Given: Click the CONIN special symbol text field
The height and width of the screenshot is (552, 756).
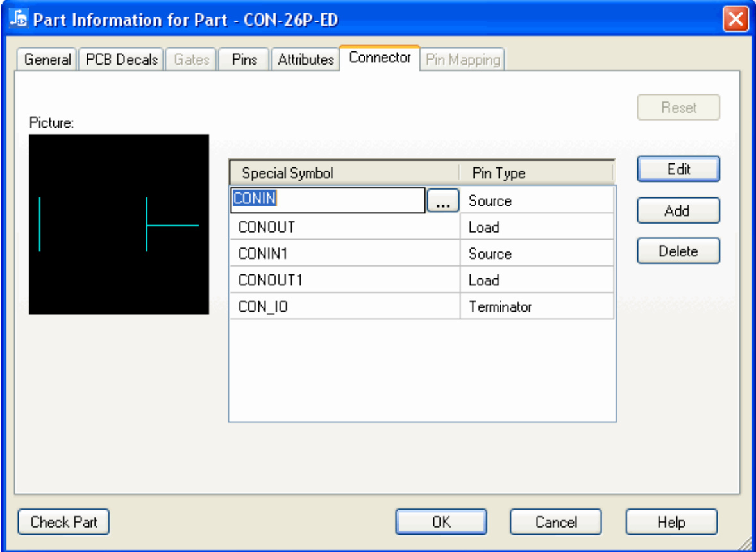Looking at the screenshot, I should (x=327, y=200).
